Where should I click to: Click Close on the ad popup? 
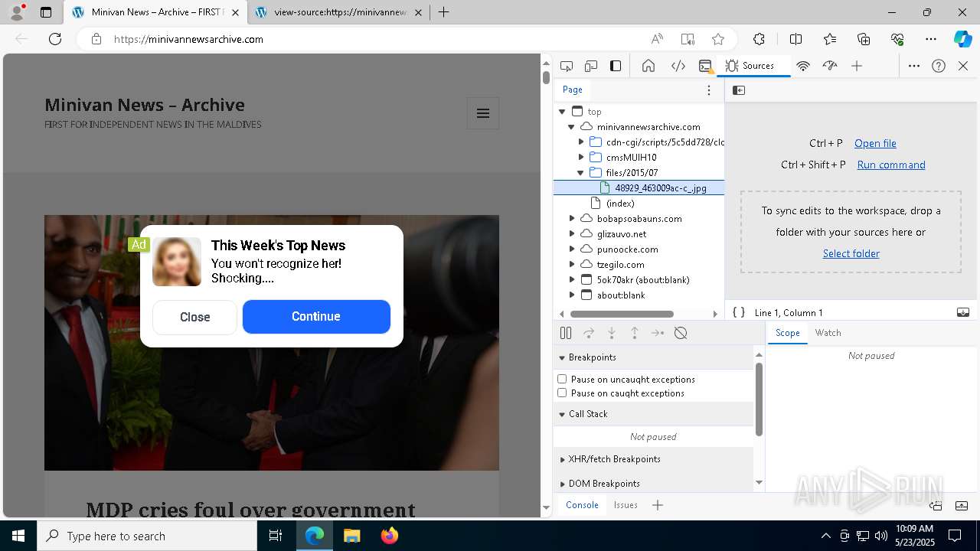click(x=194, y=317)
